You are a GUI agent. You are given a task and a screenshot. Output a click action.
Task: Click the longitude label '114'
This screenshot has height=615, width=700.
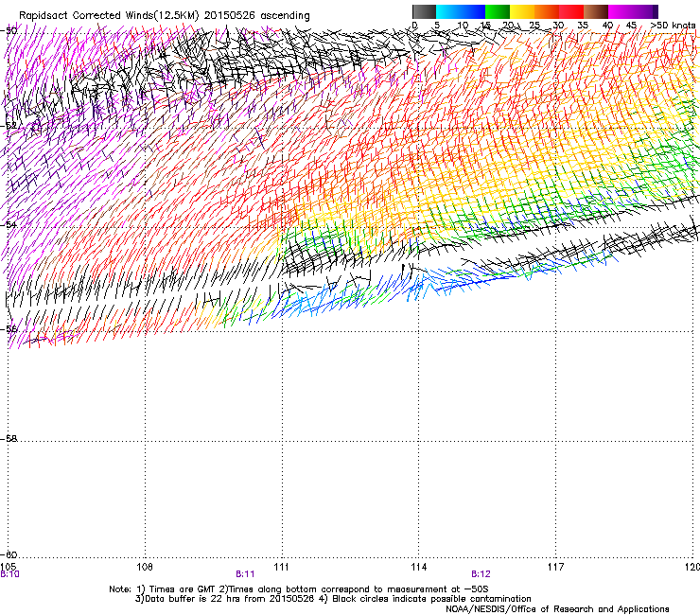(418, 567)
